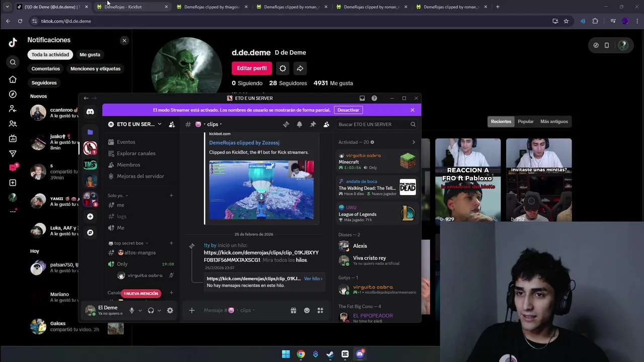The width and height of the screenshot is (644, 362).
Task: Add channel to Solo yo category
Action: coord(171,196)
